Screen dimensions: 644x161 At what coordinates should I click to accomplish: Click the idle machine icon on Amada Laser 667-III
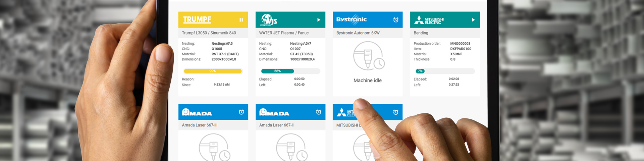coord(214,148)
